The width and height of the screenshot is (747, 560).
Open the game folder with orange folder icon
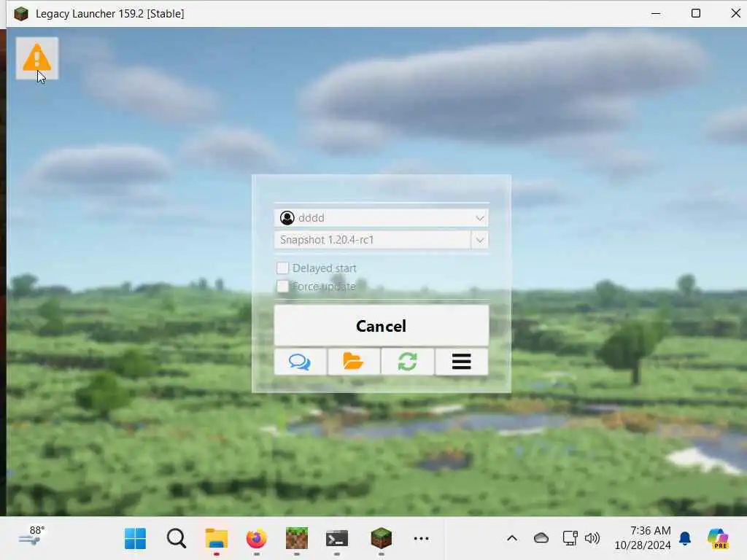[x=354, y=362]
